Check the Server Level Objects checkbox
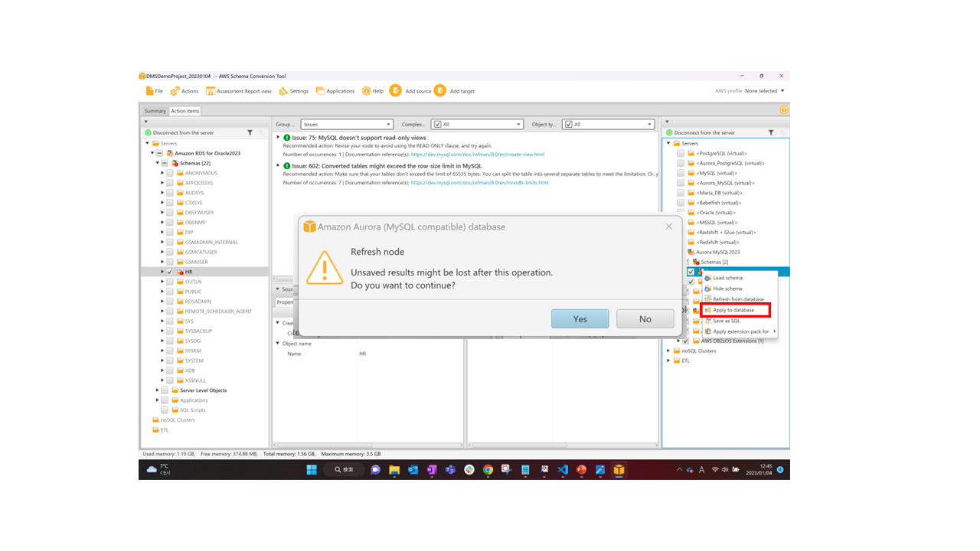The width and height of the screenshot is (980, 551). (x=165, y=390)
